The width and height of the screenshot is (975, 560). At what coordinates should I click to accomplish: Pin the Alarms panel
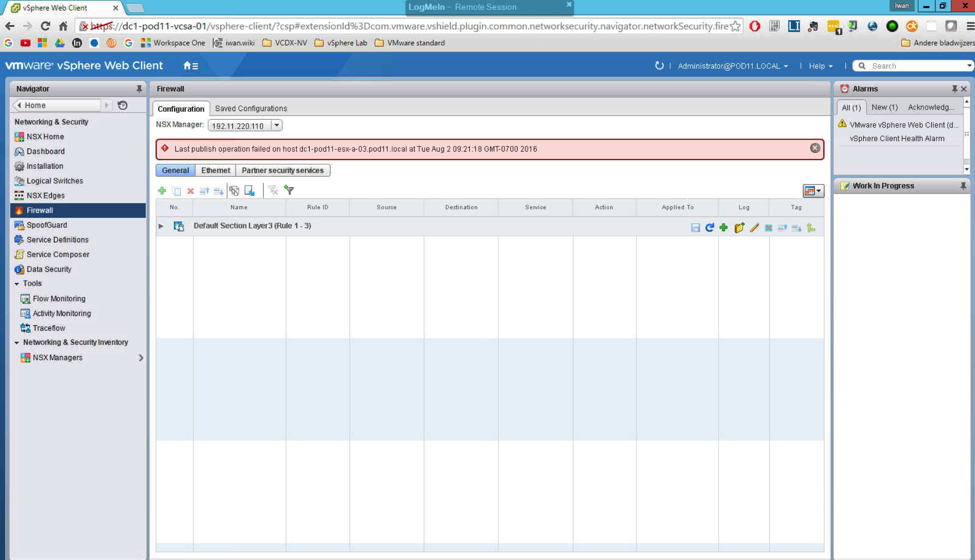pyautogui.click(x=954, y=89)
